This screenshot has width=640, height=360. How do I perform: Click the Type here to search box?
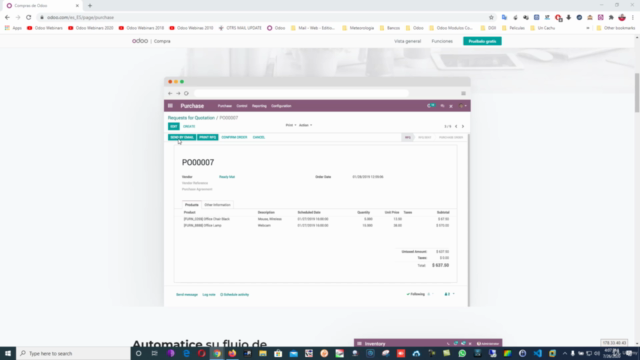tap(73, 353)
